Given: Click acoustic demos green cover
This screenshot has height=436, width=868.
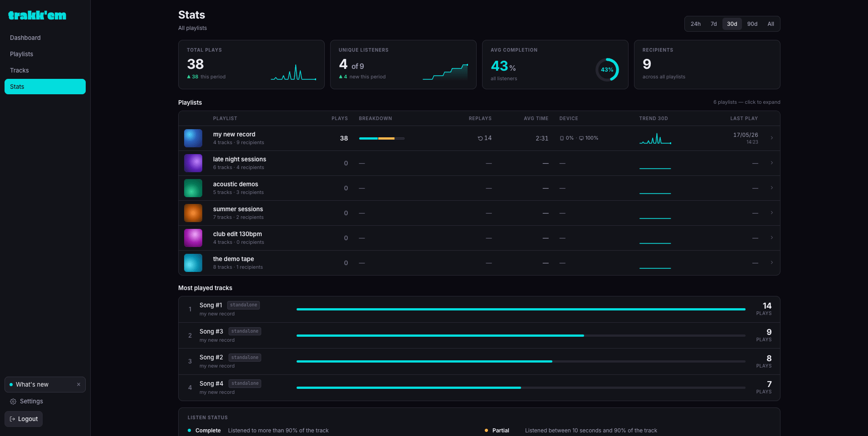Looking at the screenshot, I should point(193,188).
